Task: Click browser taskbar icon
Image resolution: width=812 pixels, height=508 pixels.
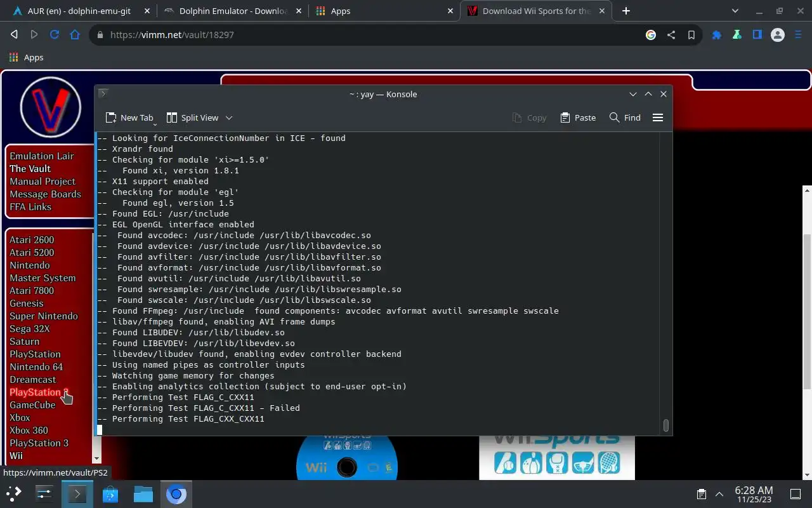Action: click(176, 493)
